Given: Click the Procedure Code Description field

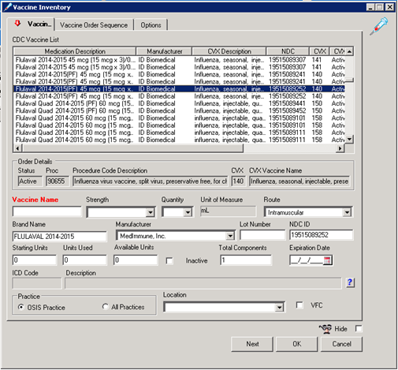Looking at the screenshot, I should pyautogui.click(x=150, y=181).
